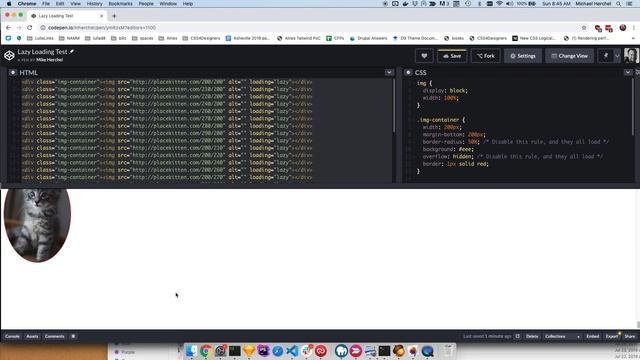Show the hidden bookmarks overflow chevron
Screen dimensions: 640x360
pos(633,38)
